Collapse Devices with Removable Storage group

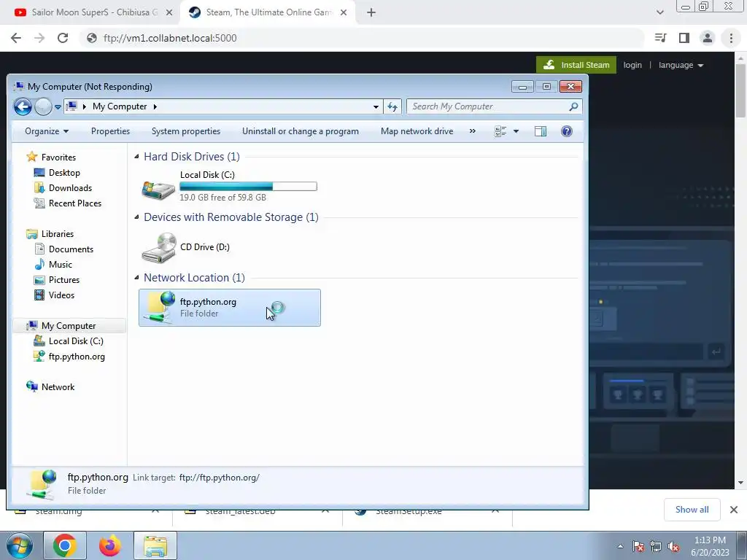[136, 217]
